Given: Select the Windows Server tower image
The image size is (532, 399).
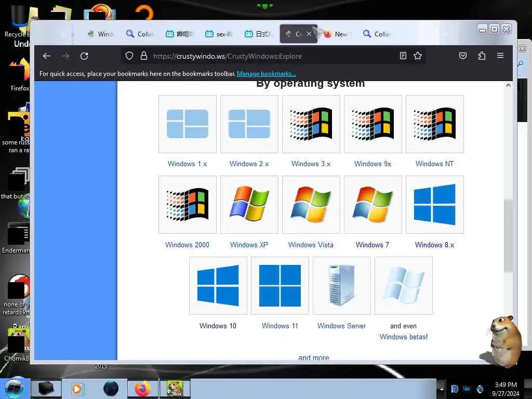Looking at the screenshot, I should tap(342, 286).
